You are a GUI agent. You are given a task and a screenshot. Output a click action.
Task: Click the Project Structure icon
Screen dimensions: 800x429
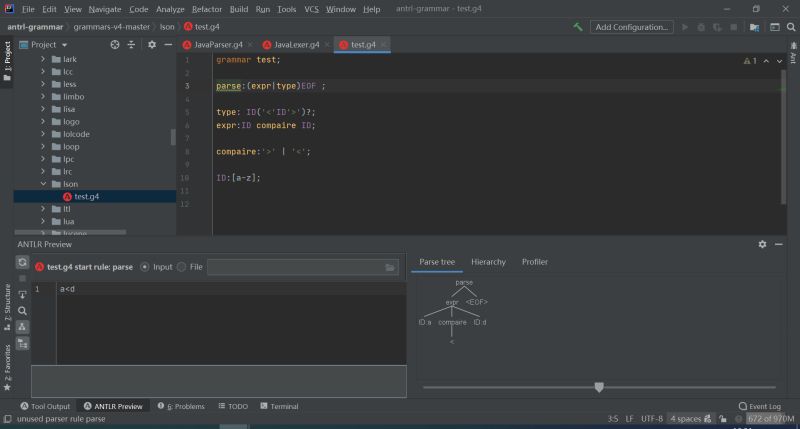(754, 27)
